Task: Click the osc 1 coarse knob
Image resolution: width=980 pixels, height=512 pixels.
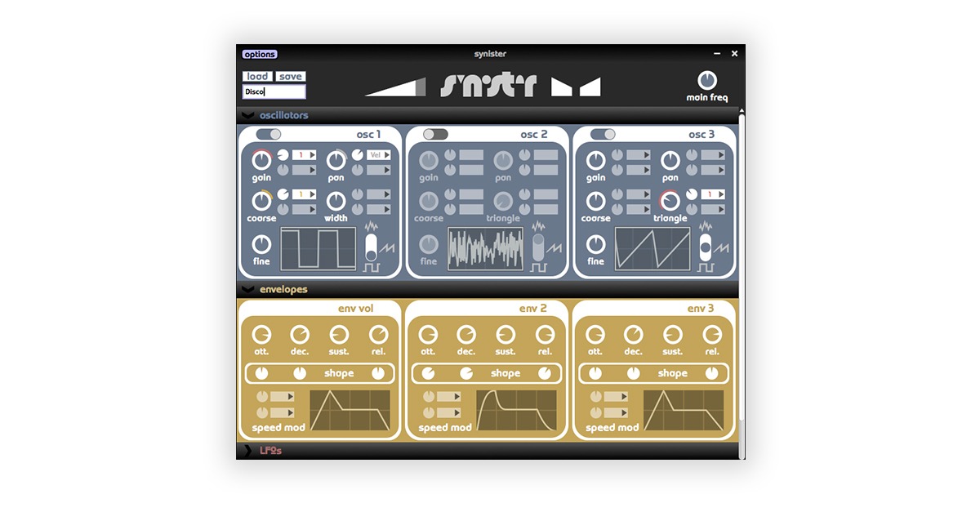Action: (261, 201)
